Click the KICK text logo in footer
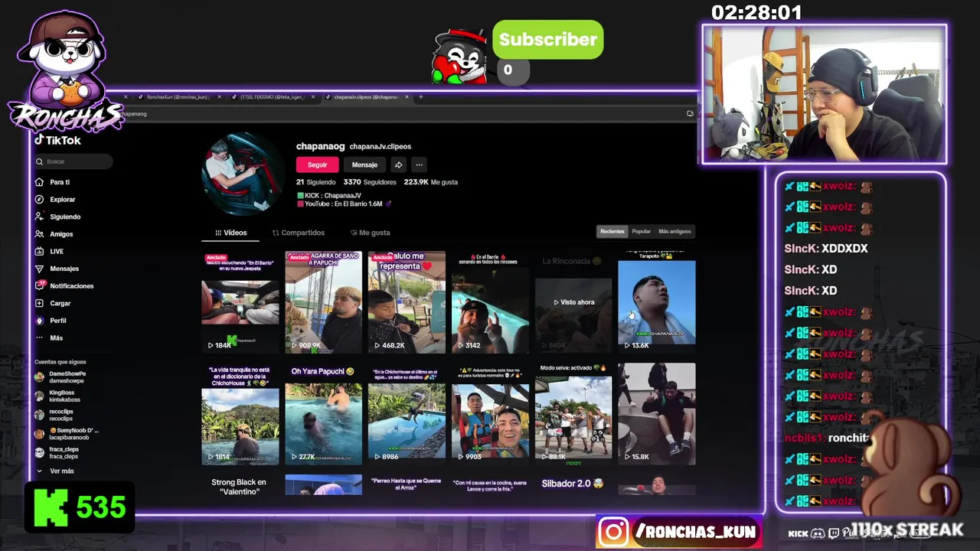Screen dimensions: 980x551 point(798,533)
